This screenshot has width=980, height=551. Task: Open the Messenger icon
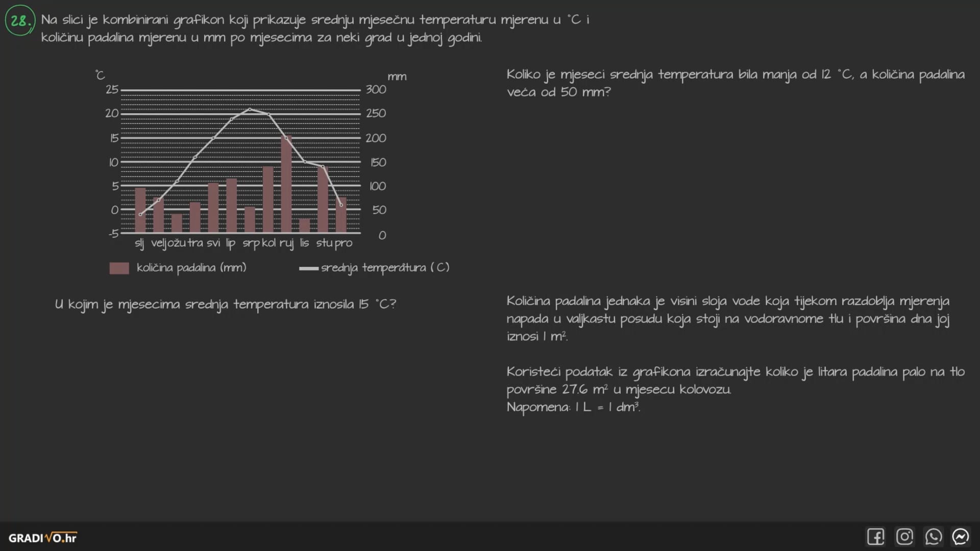[961, 537]
